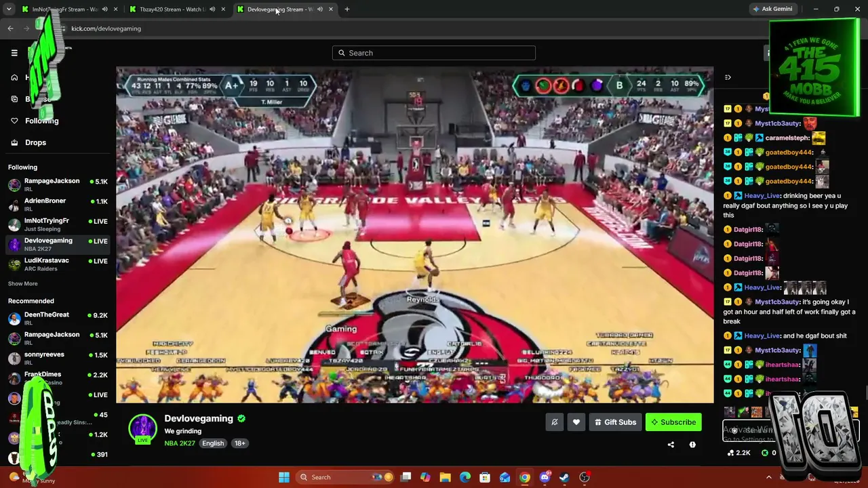Mute notifications with the crossed bell button
868x488 pixels.
pos(554,422)
